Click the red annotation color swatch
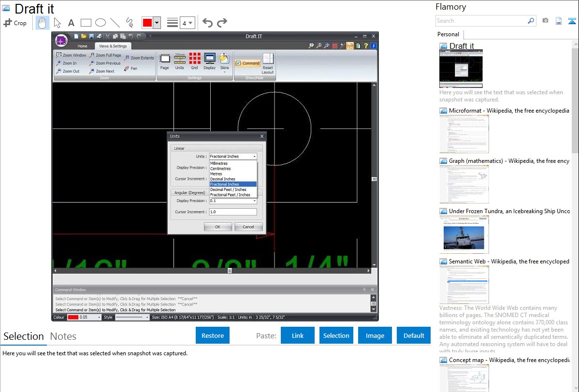The width and height of the screenshot is (579, 392). [x=147, y=23]
